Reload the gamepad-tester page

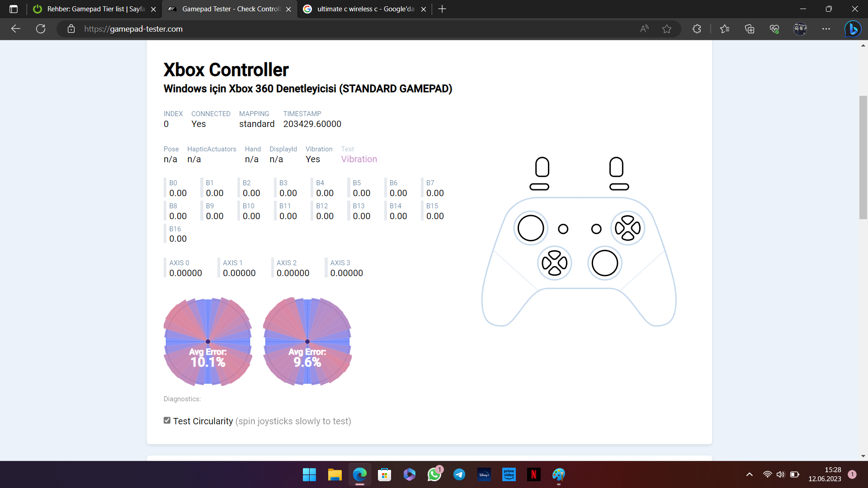tap(41, 29)
